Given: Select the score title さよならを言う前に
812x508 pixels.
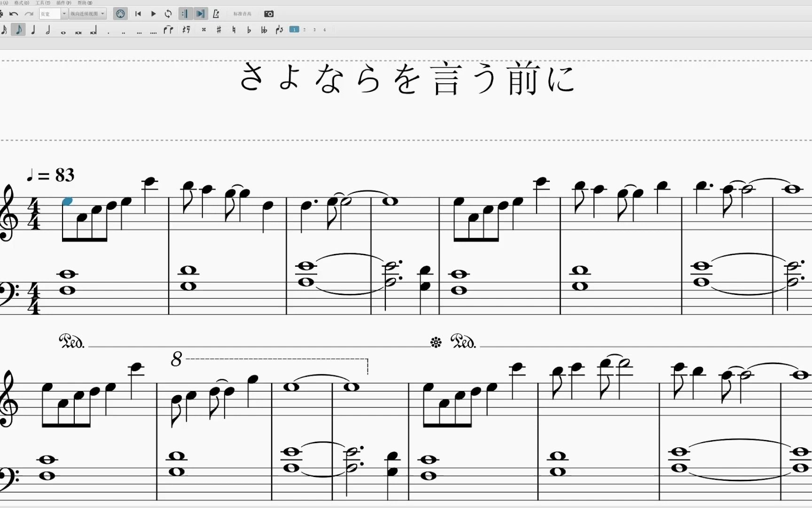Looking at the screenshot, I should (x=407, y=79).
